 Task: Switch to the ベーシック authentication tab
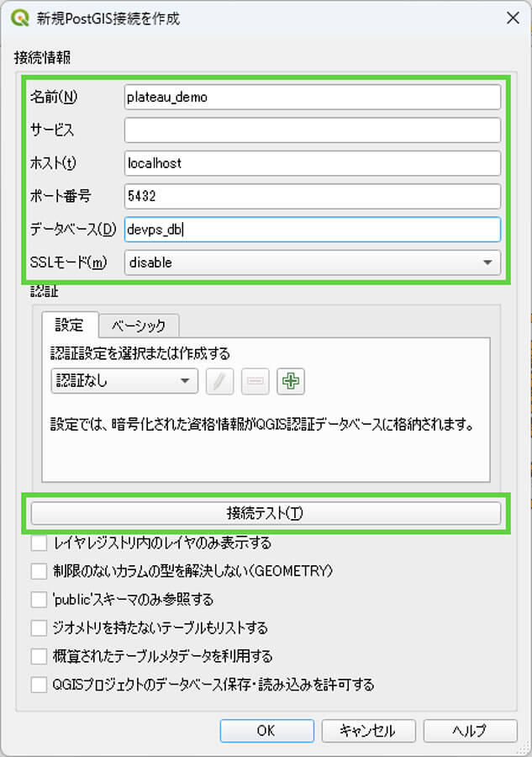coord(139,326)
